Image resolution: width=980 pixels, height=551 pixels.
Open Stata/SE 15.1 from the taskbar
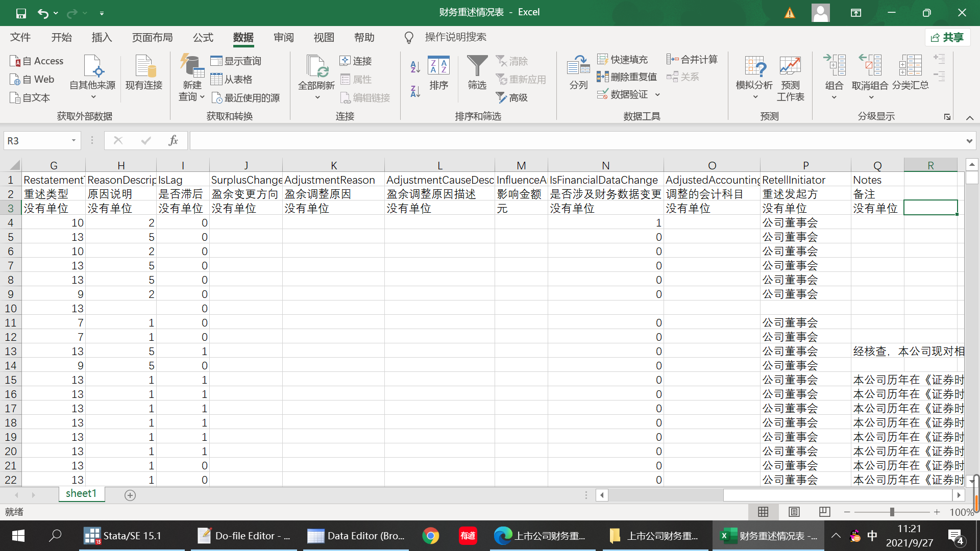[123, 536]
